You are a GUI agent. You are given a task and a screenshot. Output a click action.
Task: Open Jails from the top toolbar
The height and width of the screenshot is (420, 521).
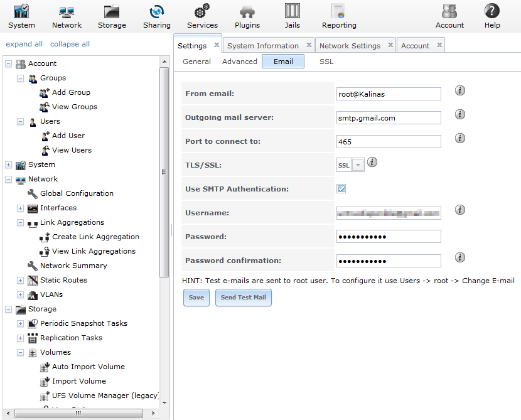pos(292,16)
